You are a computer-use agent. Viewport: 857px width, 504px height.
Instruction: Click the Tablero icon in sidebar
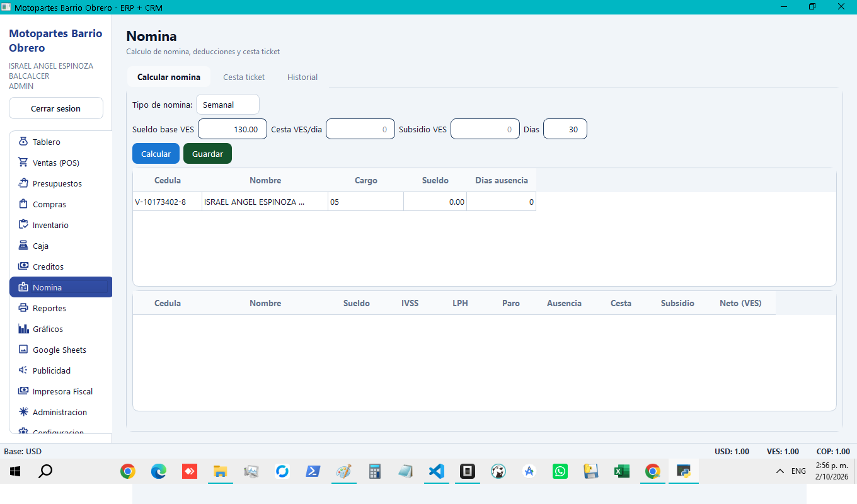pyautogui.click(x=23, y=142)
